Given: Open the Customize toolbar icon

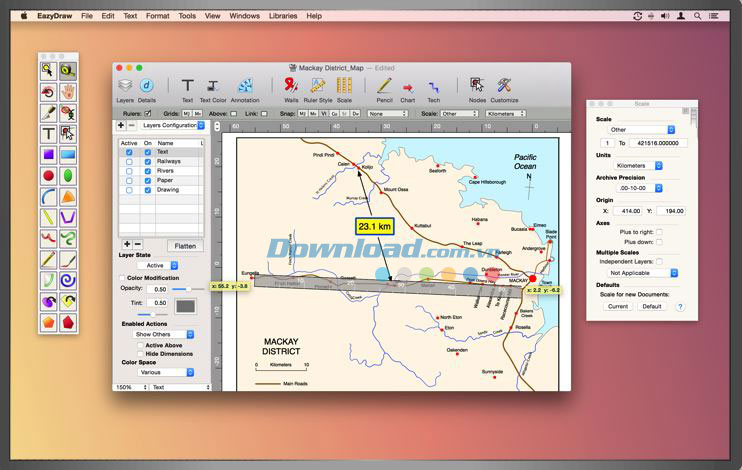Looking at the screenshot, I should tap(504, 86).
